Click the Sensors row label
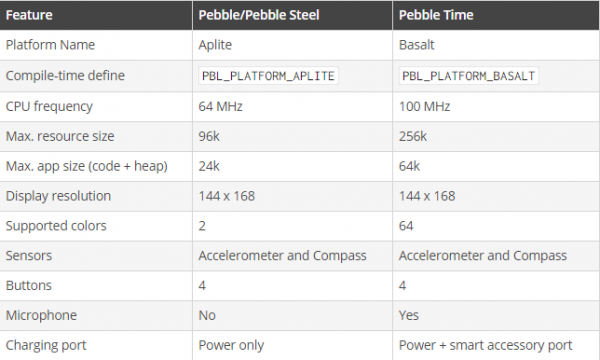The image size is (600, 360). 29,256
